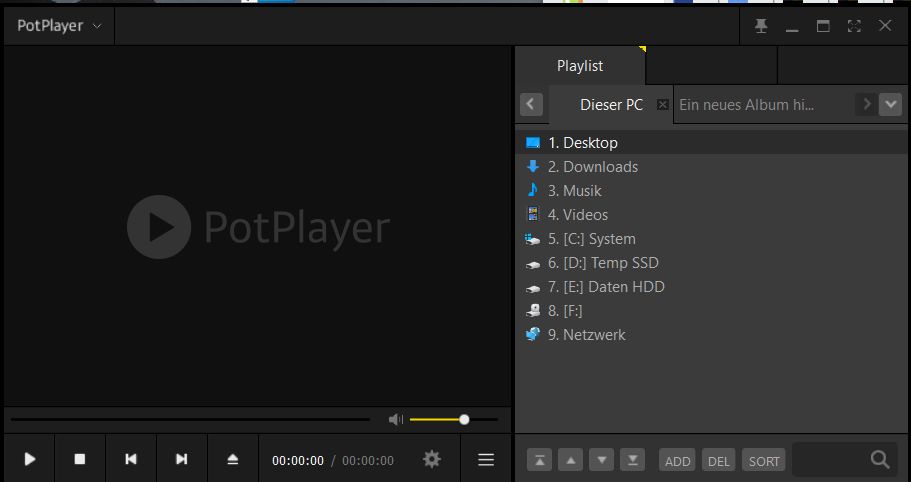Move selected playlist item up

point(571,460)
